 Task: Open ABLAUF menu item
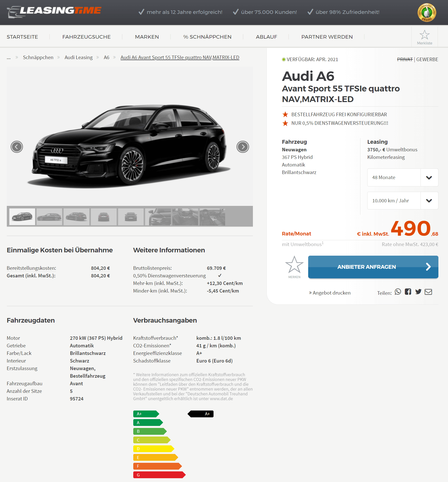coord(267,37)
